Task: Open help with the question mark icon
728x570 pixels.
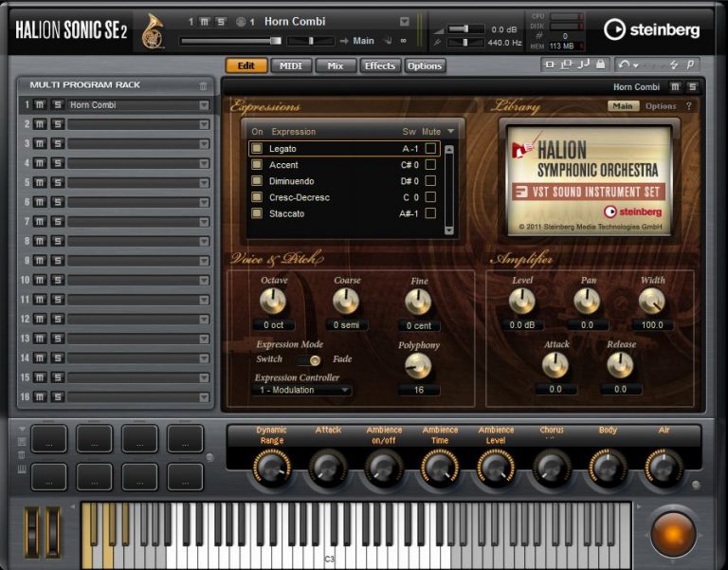Action: tap(688, 106)
